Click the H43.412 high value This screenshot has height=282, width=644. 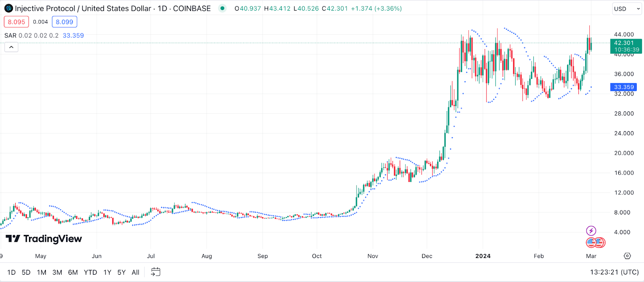277,8
